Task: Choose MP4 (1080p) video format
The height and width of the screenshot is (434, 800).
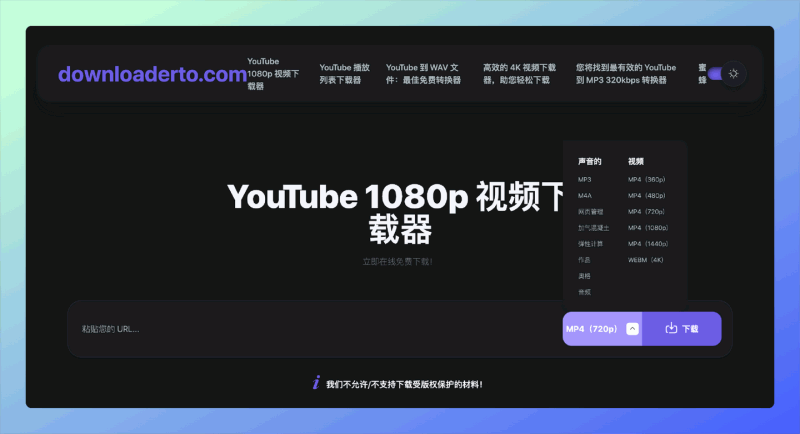Action: click(x=648, y=227)
